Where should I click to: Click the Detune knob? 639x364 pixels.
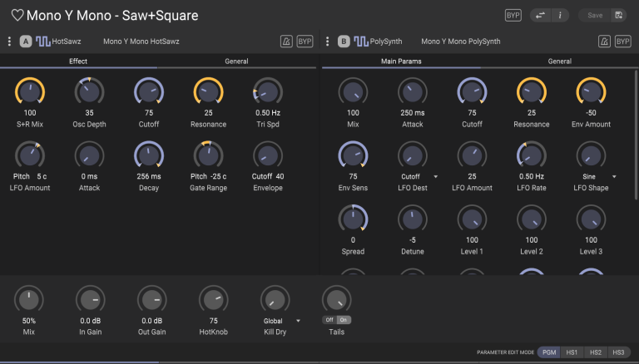click(413, 219)
